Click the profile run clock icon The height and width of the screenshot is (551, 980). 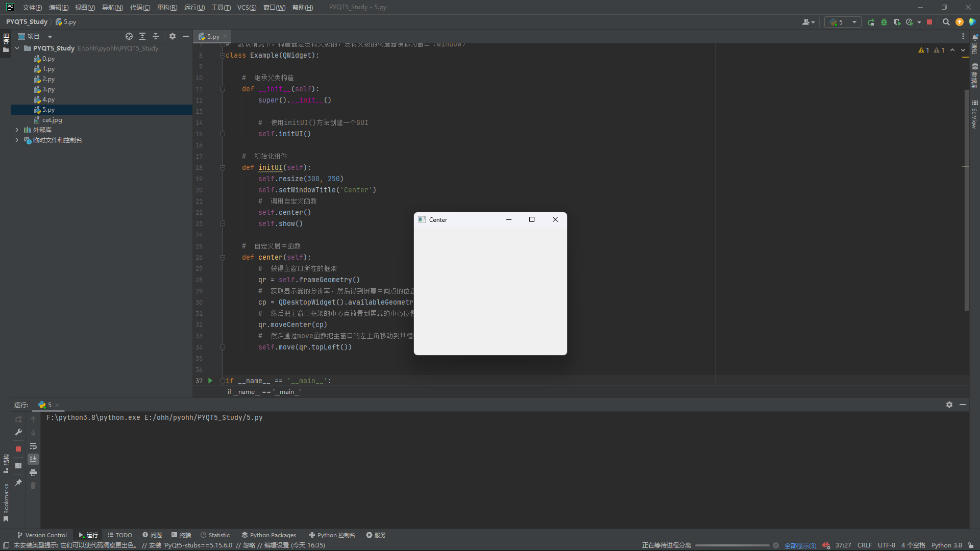(910, 22)
